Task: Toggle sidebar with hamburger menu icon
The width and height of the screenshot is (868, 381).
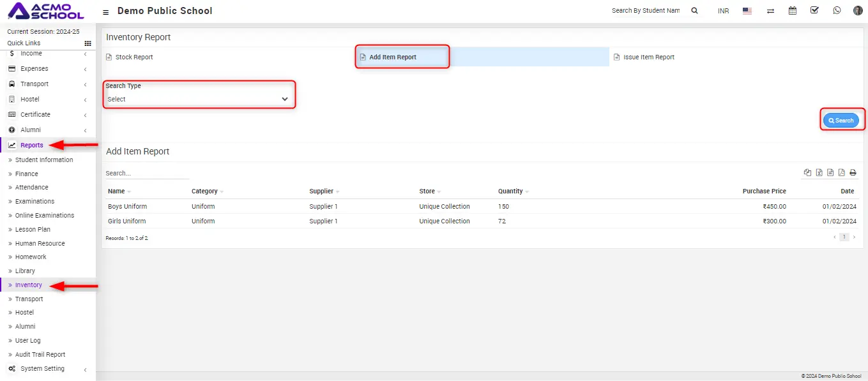Action: click(105, 11)
